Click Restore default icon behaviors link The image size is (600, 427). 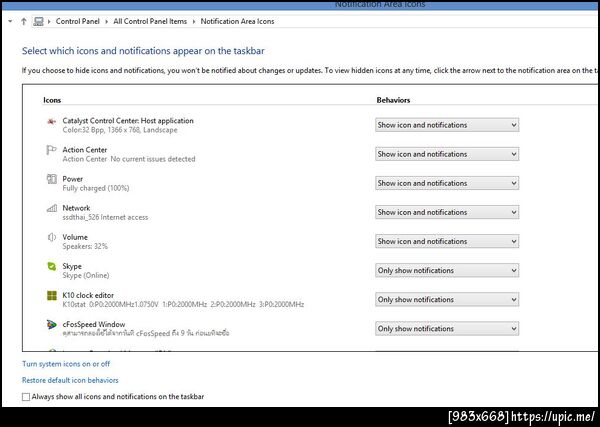pyautogui.click(x=70, y=380)
